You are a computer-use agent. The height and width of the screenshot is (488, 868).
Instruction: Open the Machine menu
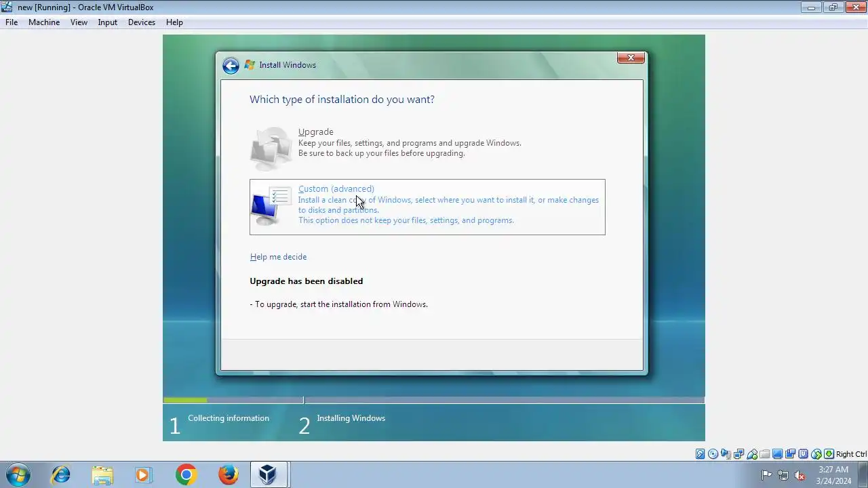point(44,22)
